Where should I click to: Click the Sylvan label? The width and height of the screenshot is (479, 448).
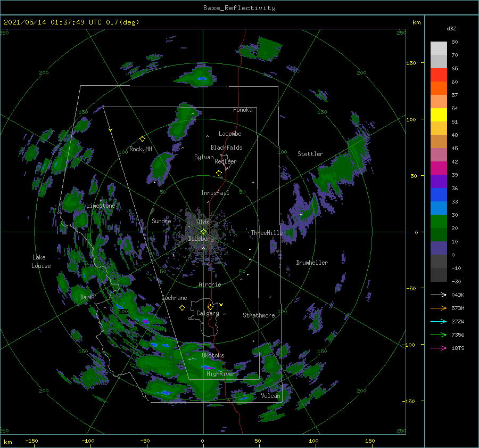pyautogui.click(x=204, y=157)
